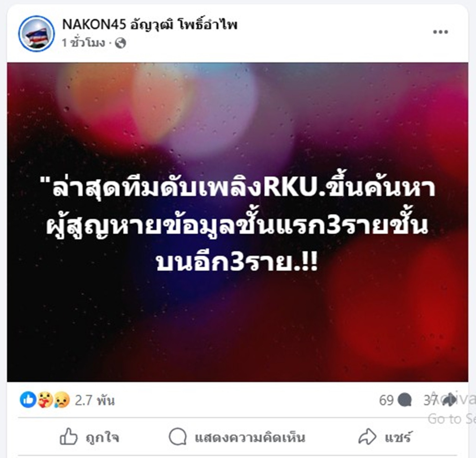The image size is (476, 458).
Task: Click the แสดงความคิดเห็น comment button
Action: tap(237, 437)
